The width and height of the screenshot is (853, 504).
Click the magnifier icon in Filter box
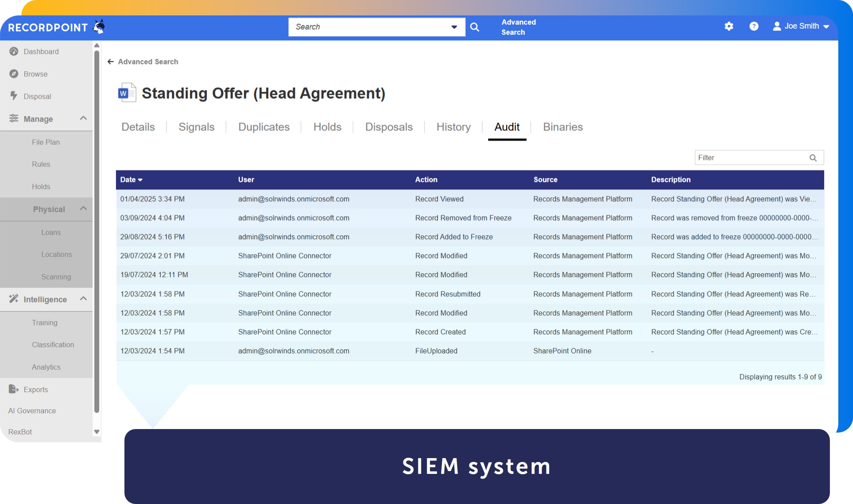point(813,158)
